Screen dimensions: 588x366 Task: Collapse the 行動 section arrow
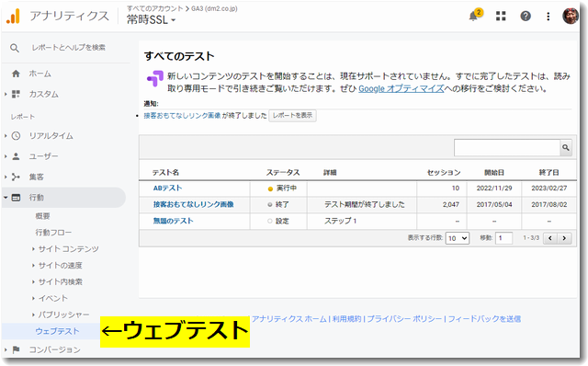point(6,198)
